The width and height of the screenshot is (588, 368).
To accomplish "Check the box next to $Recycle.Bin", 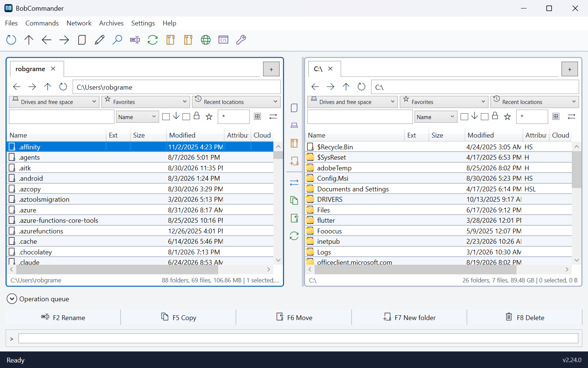I will click(310, 147).
